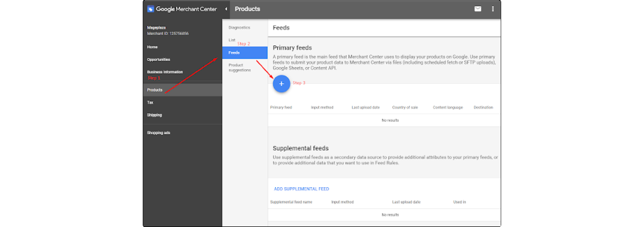Select Products in the sidebar
This screenshot has width=644, height=227.
click(183, 90)
